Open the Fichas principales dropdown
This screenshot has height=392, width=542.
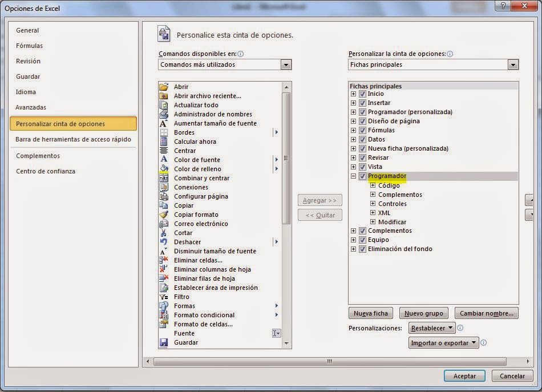pyautogui.click(x=513, y=64)
